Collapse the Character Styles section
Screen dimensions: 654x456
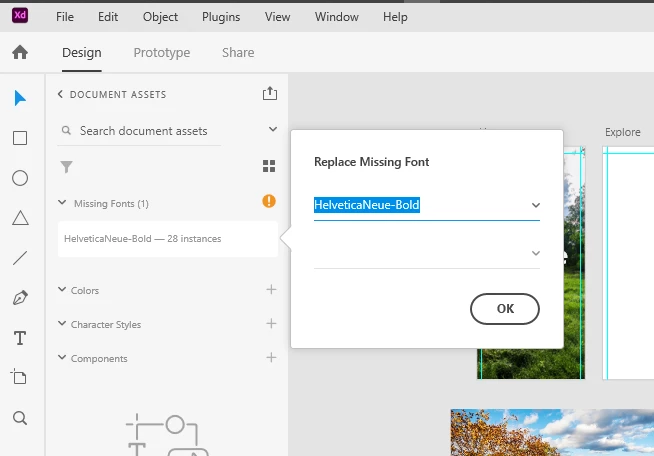click(x=62, y=323)
